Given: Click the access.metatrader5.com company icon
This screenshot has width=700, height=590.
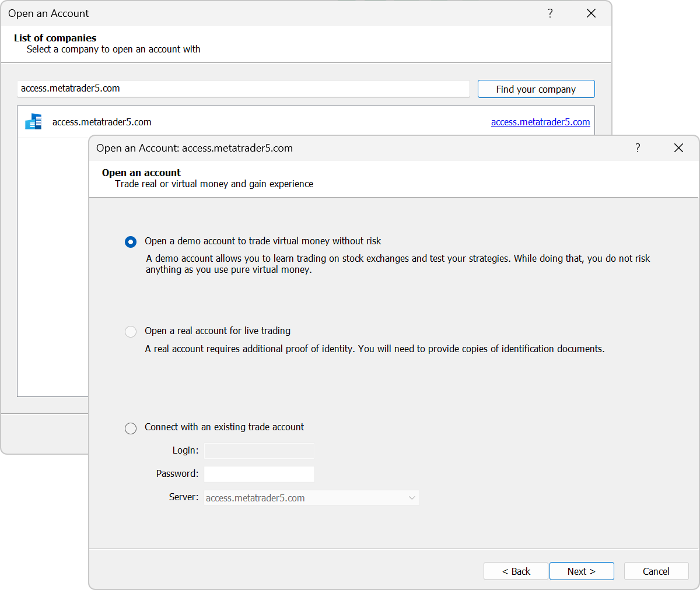Looking at the screenshot, I should pos(34,122).
